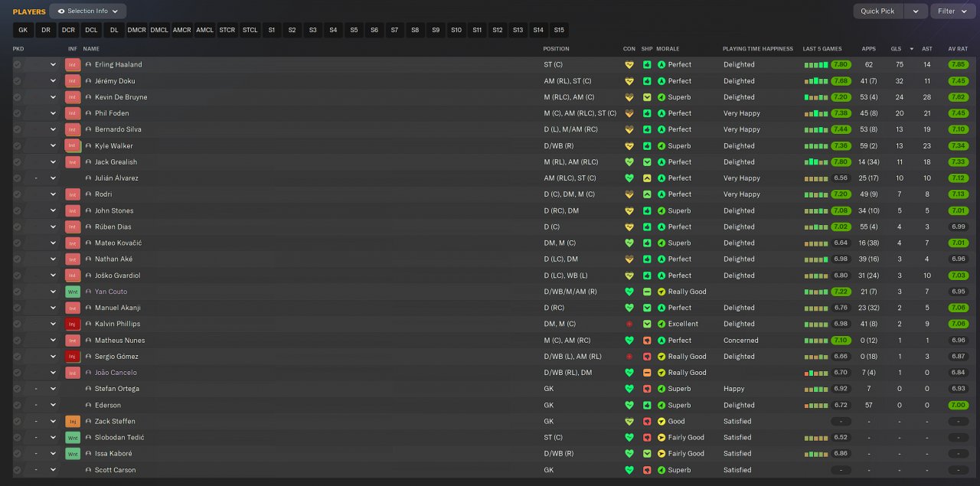Click Slobodan Tedić's yellow morale icon

pyautogui.click(x=661, y=438)
